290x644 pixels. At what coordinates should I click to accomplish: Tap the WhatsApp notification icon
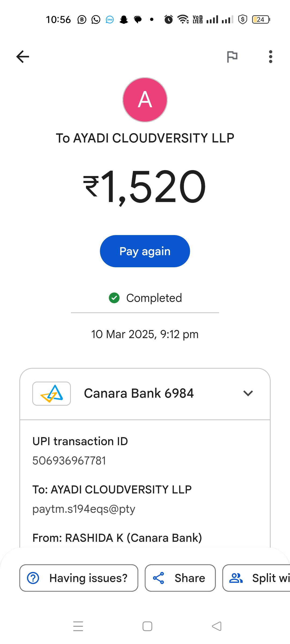coord(96,20)
